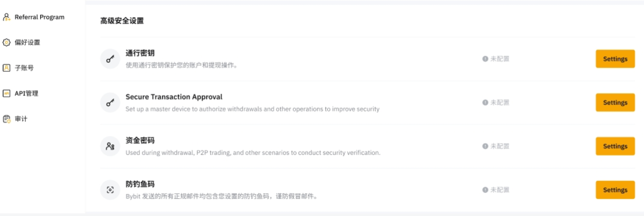
Task: Click the 通行密钥 key icon
Action: [110, 59]
